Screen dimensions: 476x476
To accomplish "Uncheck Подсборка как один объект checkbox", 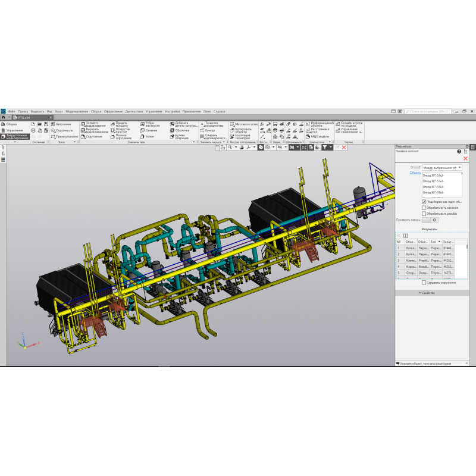I will coord(424,202).
